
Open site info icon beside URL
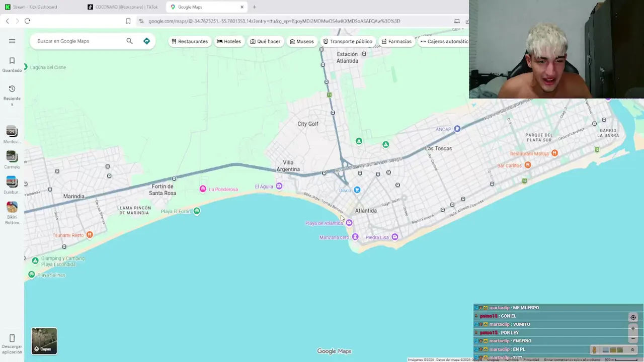pyautogui.click(x=141, y=21)
